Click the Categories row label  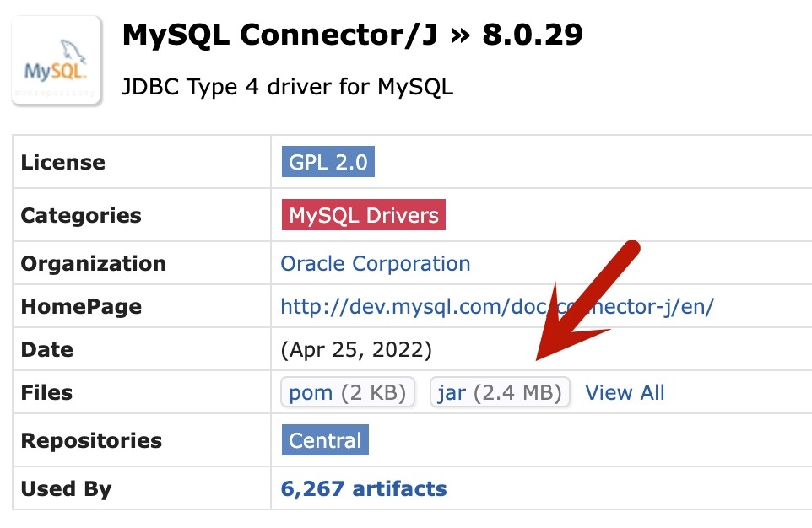(81, 215)
